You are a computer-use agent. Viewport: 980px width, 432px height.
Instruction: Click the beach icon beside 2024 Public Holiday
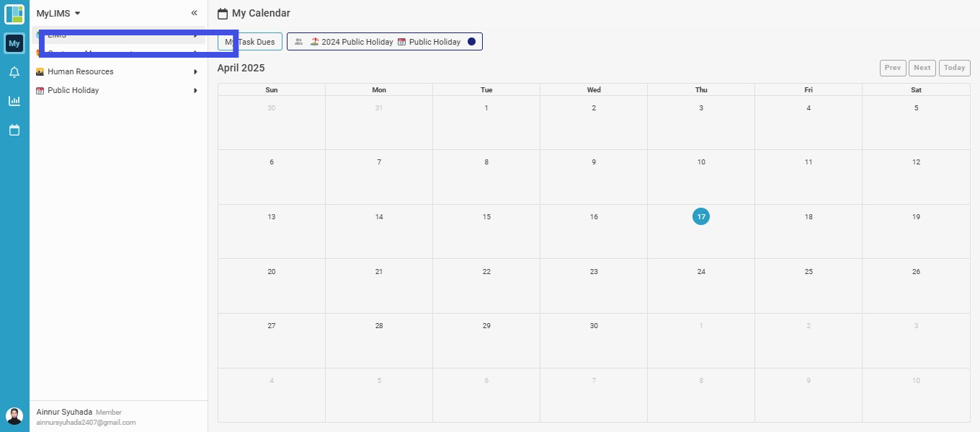click(315, 42)
